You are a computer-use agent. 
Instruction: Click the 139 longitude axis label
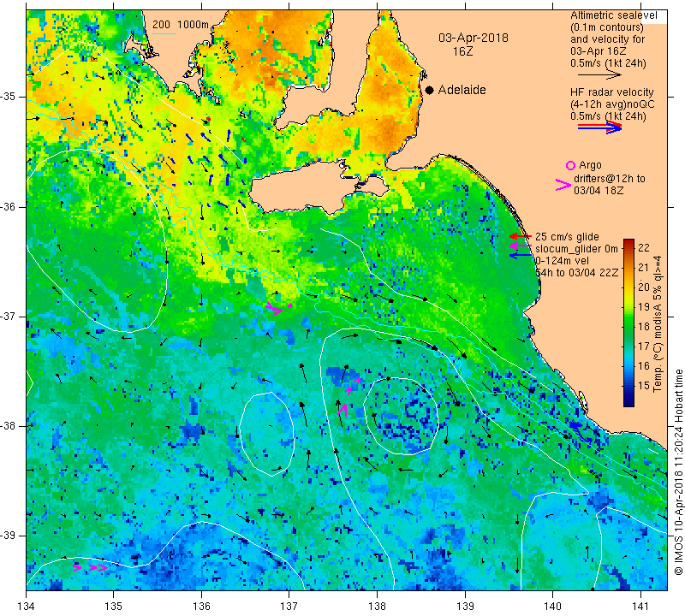coord(465,607)
